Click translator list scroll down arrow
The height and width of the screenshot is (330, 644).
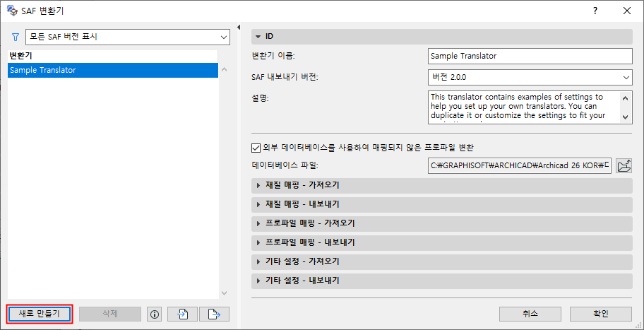pyautogui.click(x=225, y=293)
